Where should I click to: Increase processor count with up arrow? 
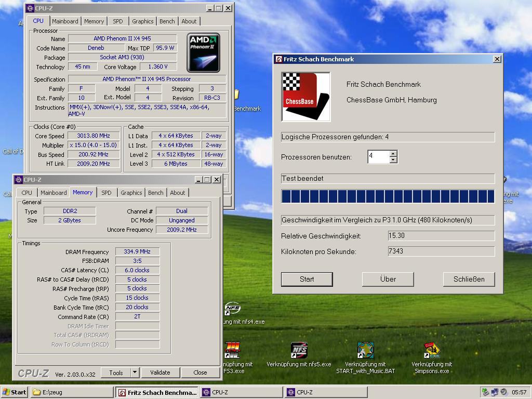click(393, 153)
